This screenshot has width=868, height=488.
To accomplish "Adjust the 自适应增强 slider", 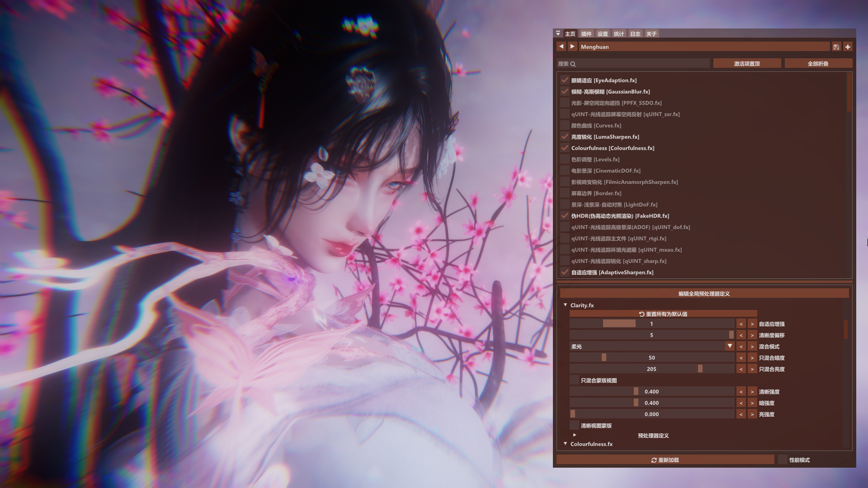I will 651,324.
